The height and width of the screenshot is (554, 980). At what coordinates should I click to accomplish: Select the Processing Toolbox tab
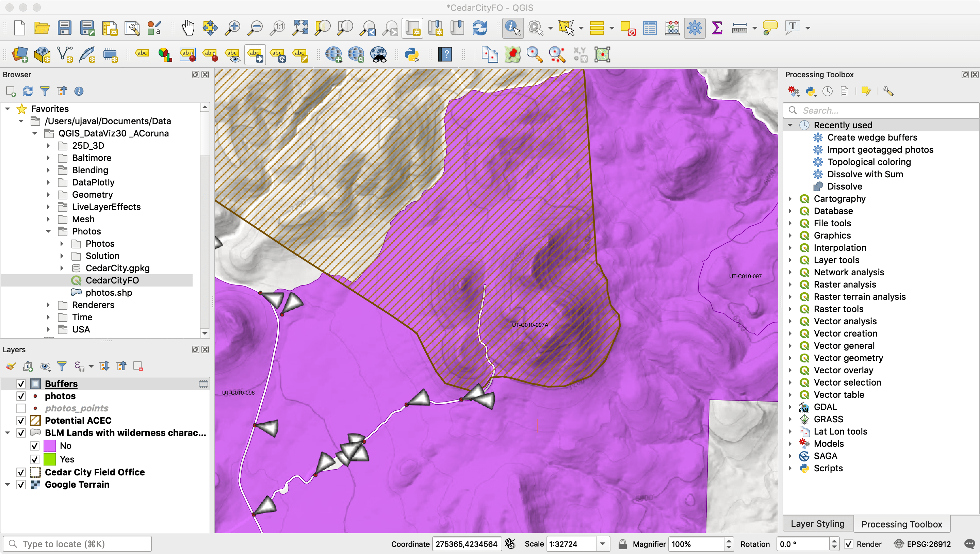(x=901, y=524)
